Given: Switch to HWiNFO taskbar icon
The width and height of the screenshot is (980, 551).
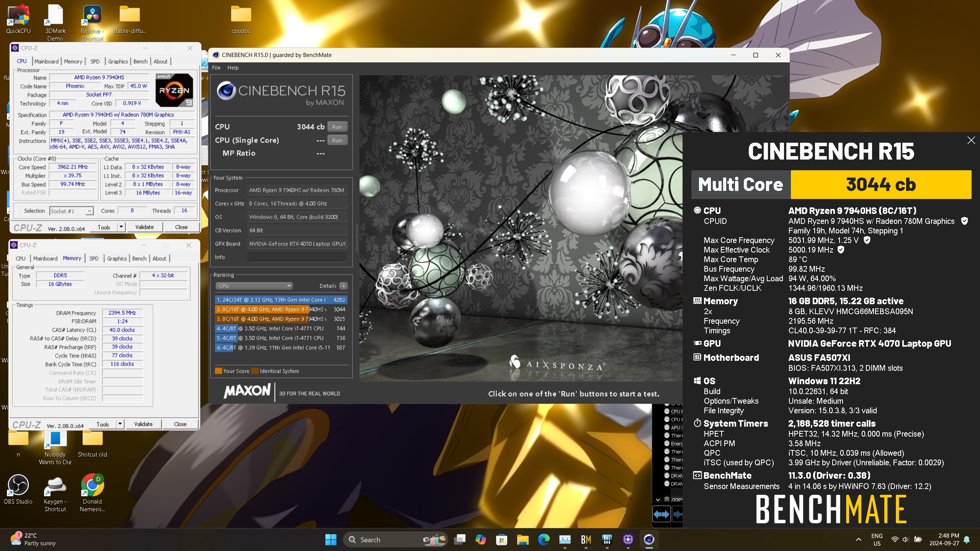Looking at the screenshot, I should pos(607,540).
